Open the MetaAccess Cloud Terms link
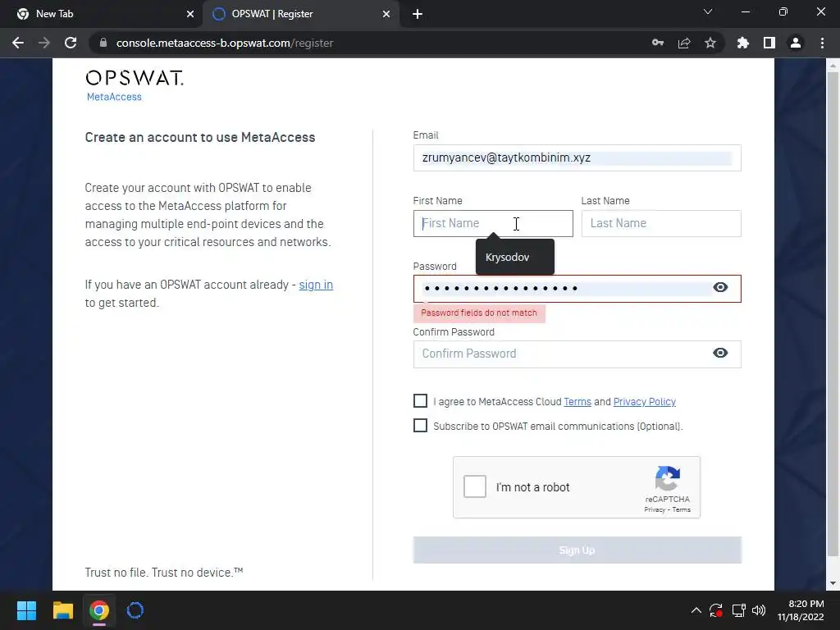This screenshot has width=840, height=630. click(577, 402)
